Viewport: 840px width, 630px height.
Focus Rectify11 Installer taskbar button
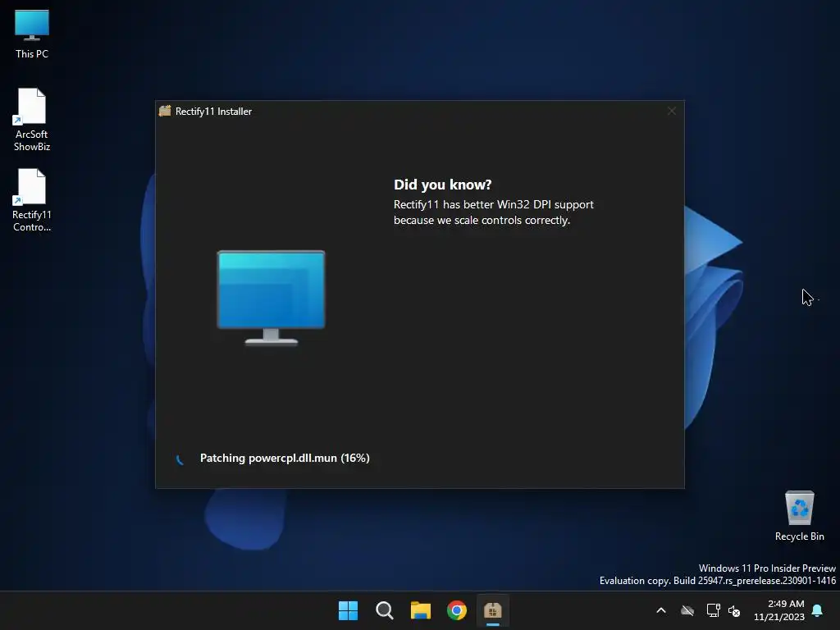click(492, 610)
